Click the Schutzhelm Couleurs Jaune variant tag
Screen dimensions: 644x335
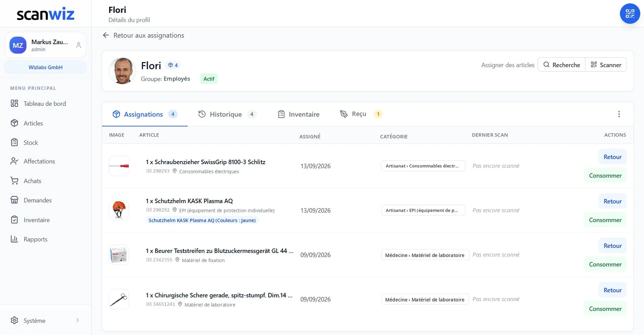pyautogui.click(x=202, y=220)
